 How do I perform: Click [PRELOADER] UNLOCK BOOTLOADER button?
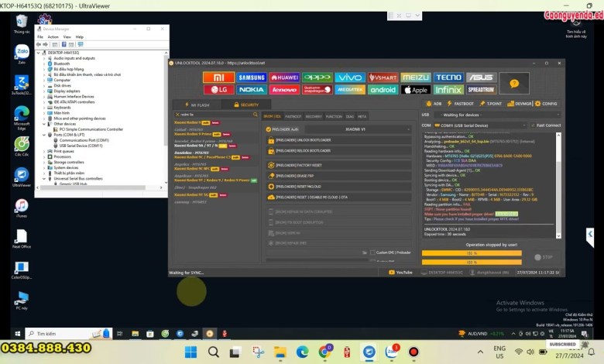(x=338, y=140)
